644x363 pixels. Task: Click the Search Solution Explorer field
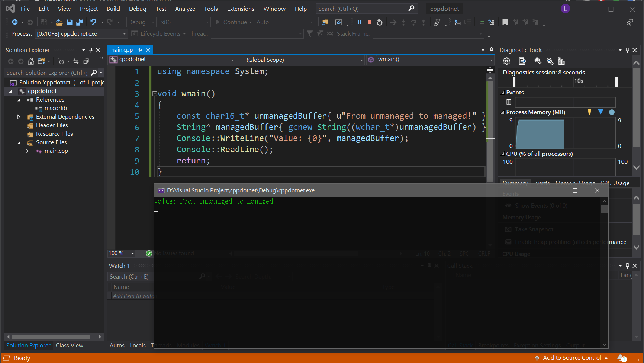[47, 73]
